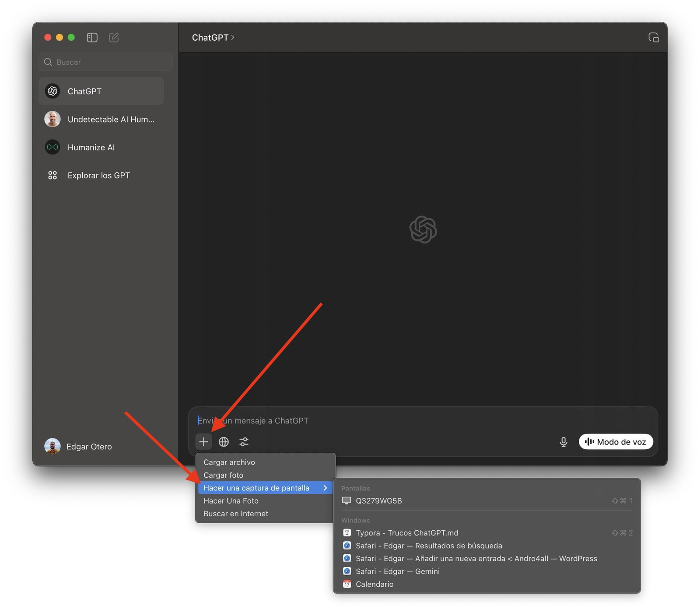700x609 pixels.
Task: Open Explorar los GPT
Action: click(x=101, y=175)
